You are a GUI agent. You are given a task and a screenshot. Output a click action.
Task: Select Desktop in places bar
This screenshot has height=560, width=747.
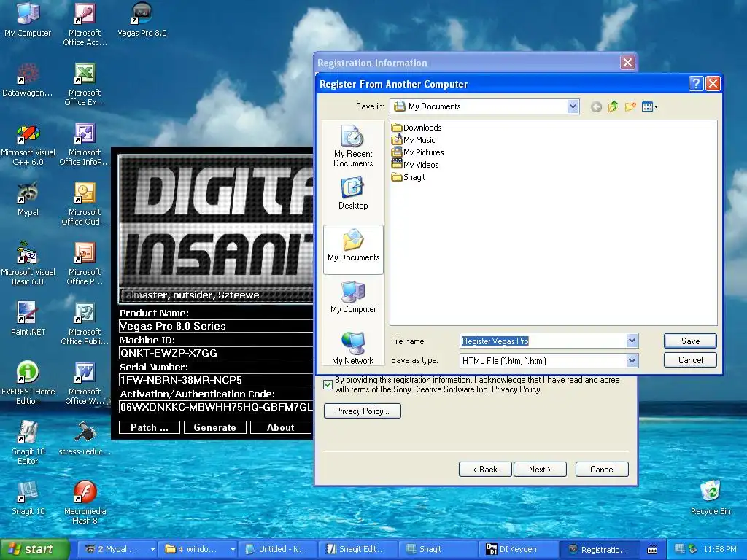353,193
